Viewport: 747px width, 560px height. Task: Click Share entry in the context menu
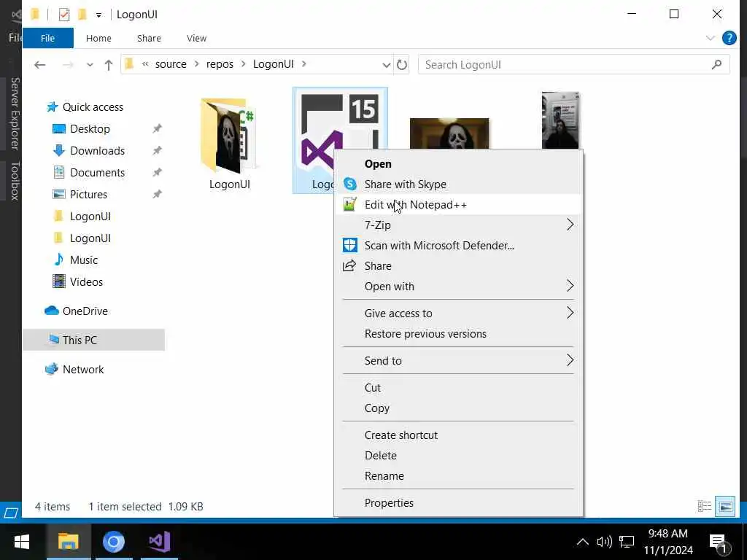click(458, 266)
